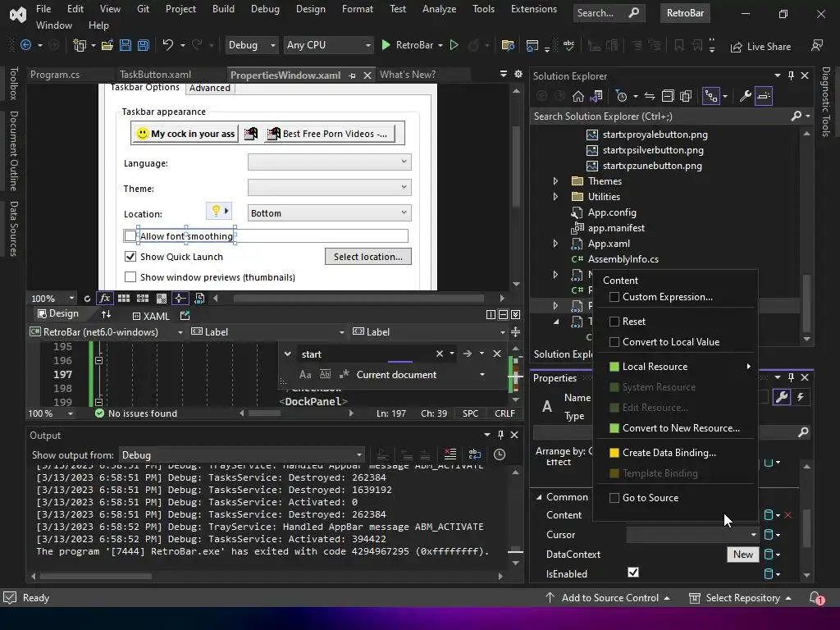Open the Language combo box in designer
Viewport: 840px width, 630px height.
click(330, 162)
